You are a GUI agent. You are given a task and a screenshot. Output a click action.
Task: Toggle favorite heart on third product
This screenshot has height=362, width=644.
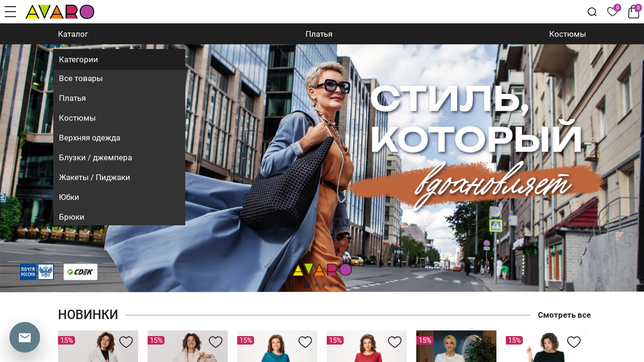[305, 342]
